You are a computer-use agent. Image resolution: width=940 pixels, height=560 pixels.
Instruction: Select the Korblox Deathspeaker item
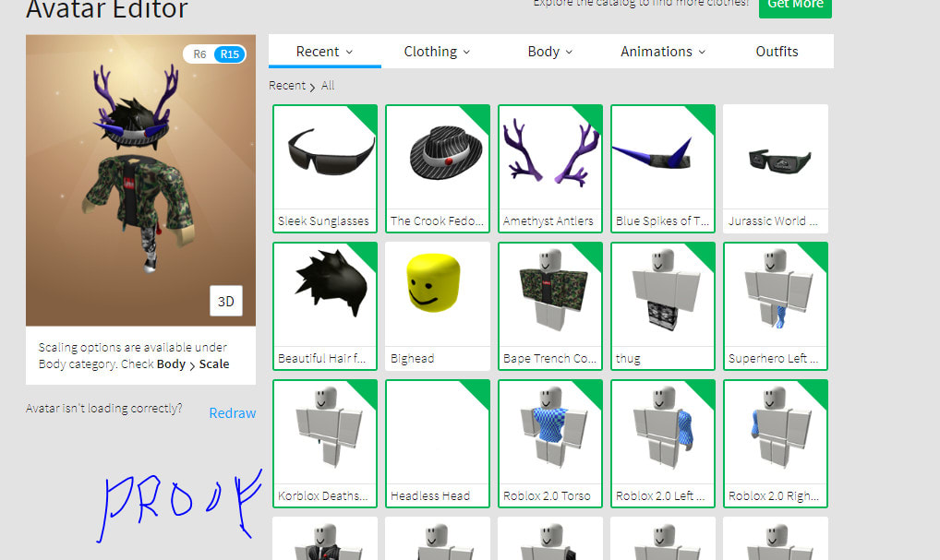click(x=325, y=444)
